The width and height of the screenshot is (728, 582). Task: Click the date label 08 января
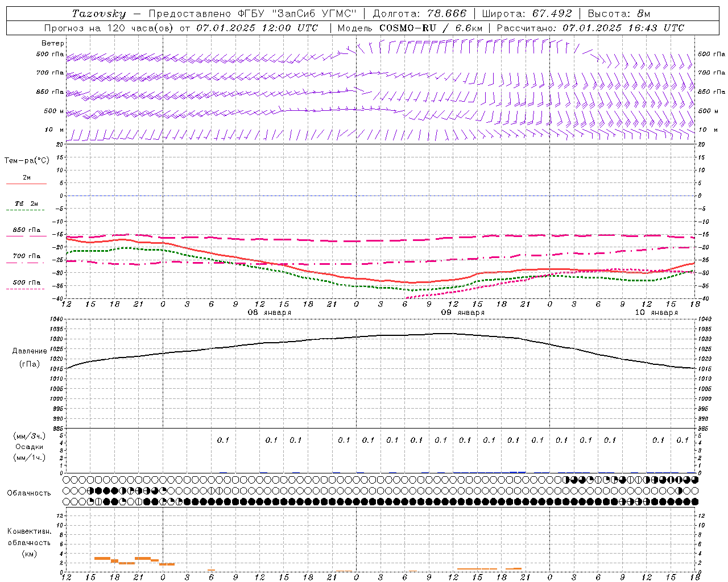pos(270,313)
